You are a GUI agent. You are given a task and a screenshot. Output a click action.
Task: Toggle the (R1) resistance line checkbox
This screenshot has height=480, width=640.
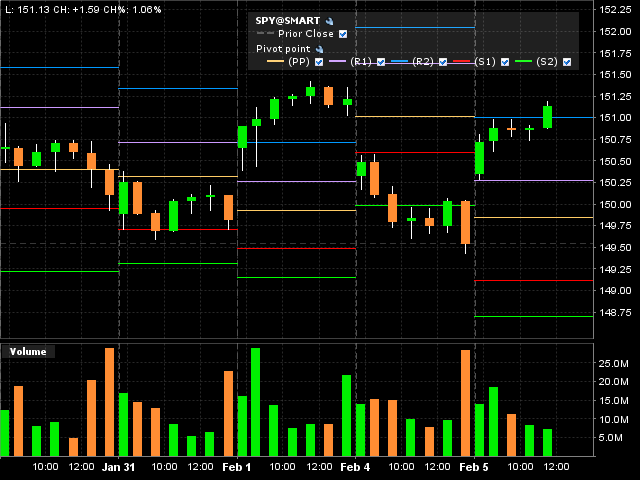click(x=381, y=62)
